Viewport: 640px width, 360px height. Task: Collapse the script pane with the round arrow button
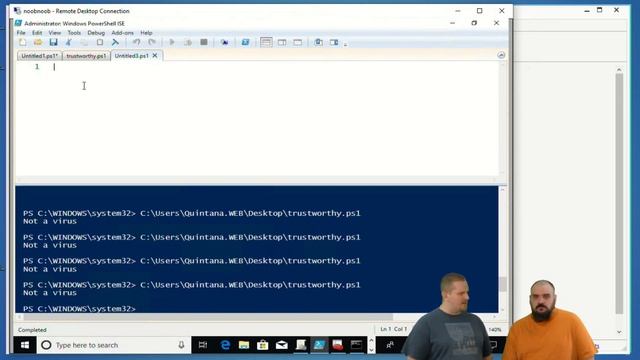coord(501,55)
